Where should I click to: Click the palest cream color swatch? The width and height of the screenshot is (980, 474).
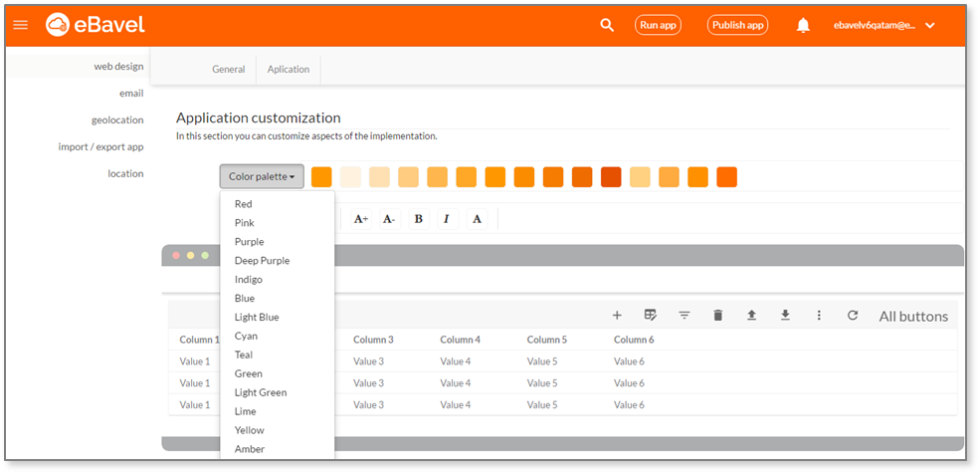tap(350, 177)
